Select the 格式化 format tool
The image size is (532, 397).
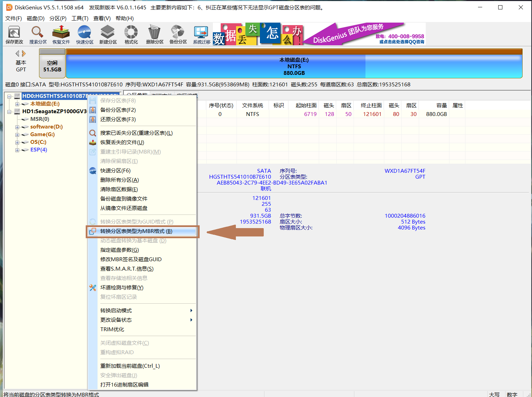pyautogui.click(x=131, y=35)
